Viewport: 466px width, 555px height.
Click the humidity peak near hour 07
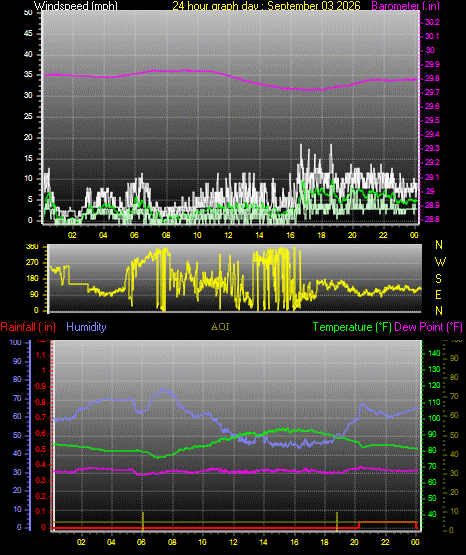pos(162,388)
